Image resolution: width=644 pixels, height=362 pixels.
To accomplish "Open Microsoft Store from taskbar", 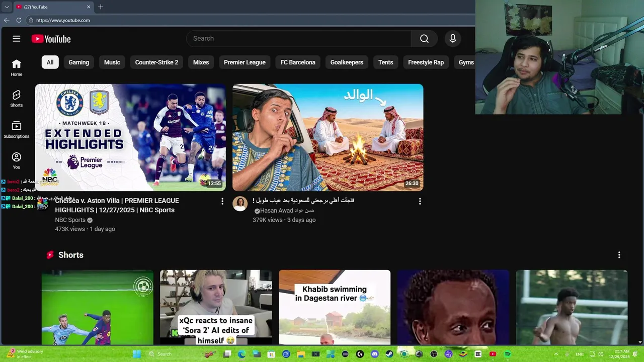I will tap(272, 354).
